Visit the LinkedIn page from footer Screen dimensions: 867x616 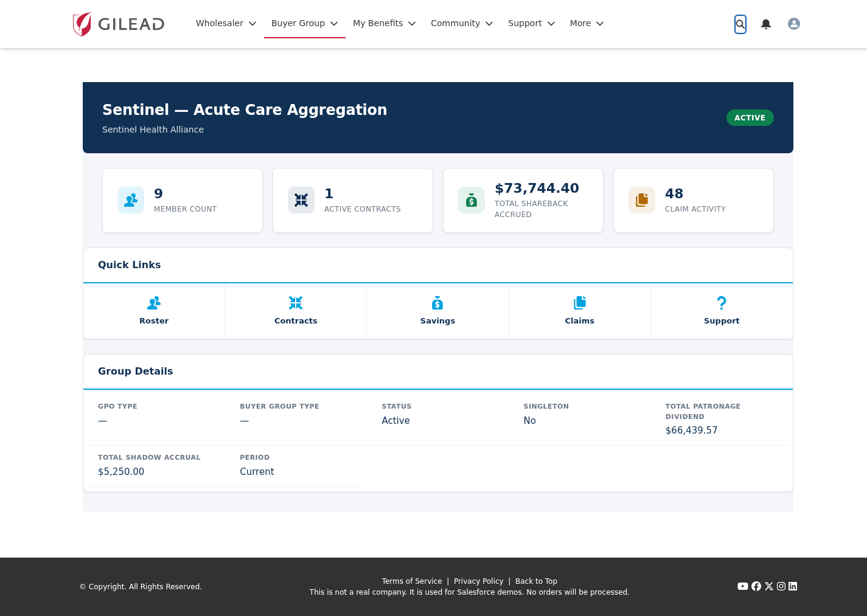pyautogui.click(x=793, y=586)
